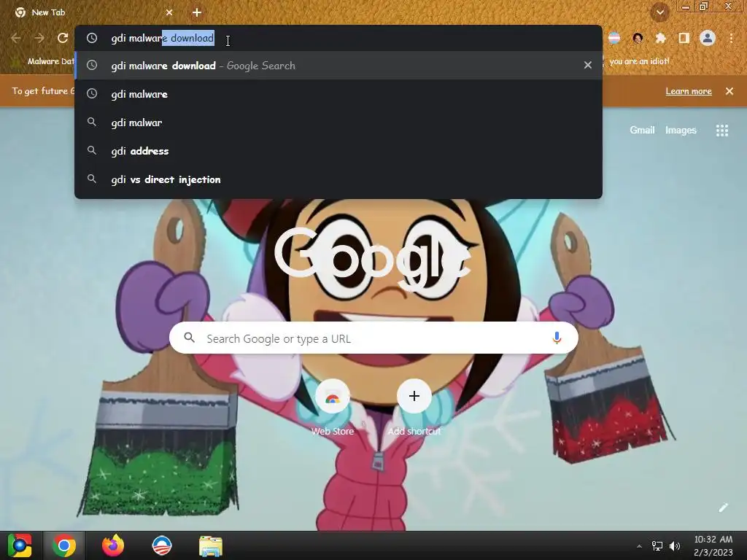Open the Google apps grid icon
The image size is (747, 560).
pyautogui.click(x=721, y=131)
